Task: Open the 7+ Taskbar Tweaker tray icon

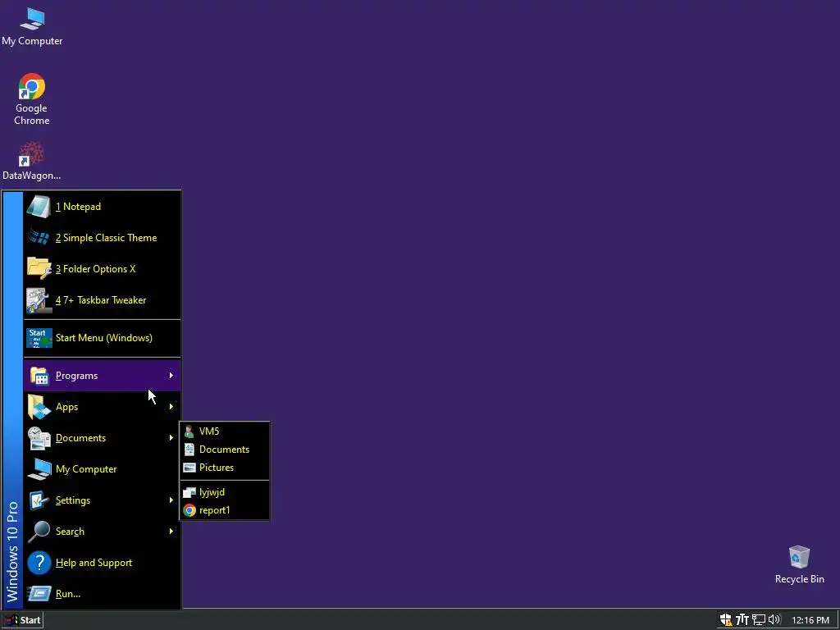Action: click(x=742, y=620)
